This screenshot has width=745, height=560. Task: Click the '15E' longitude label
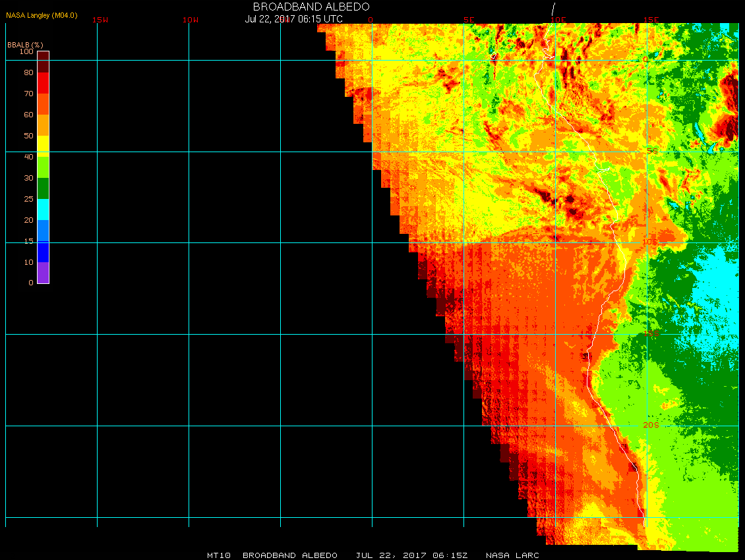(651, 20)
